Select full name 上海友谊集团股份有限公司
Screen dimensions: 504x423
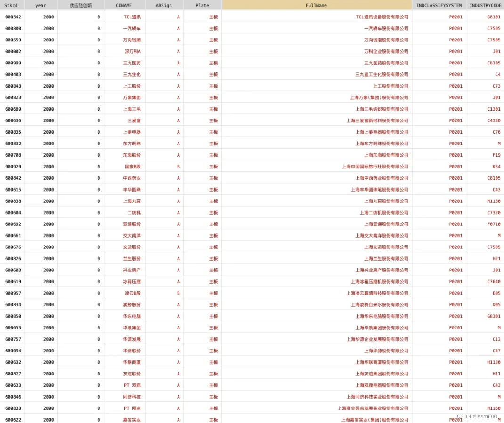382,374
